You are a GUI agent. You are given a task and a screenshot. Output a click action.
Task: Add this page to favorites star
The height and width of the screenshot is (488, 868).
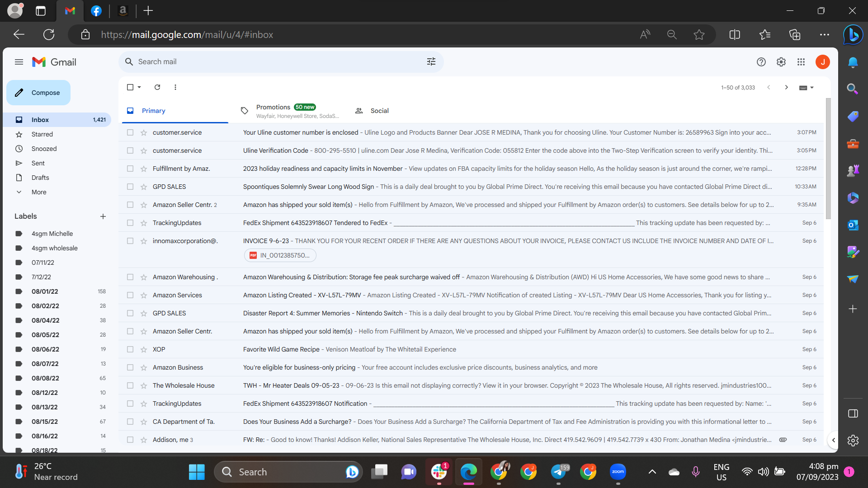tap(699, 34)
